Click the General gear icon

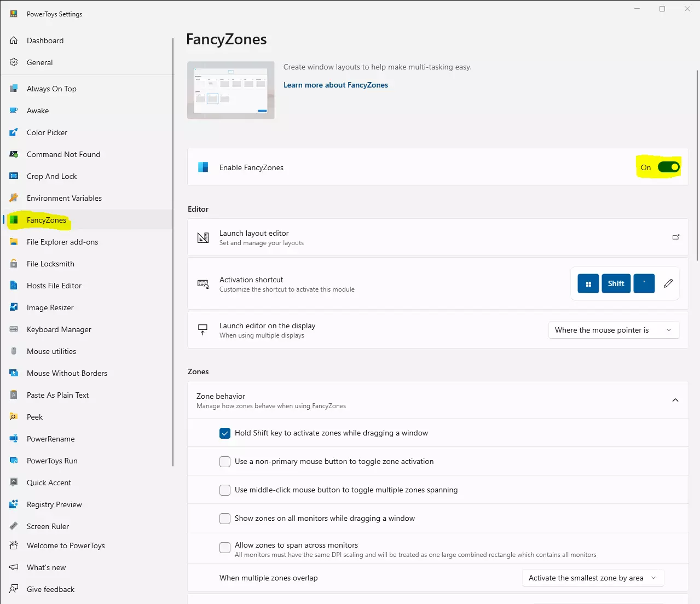tap(14, 62)
